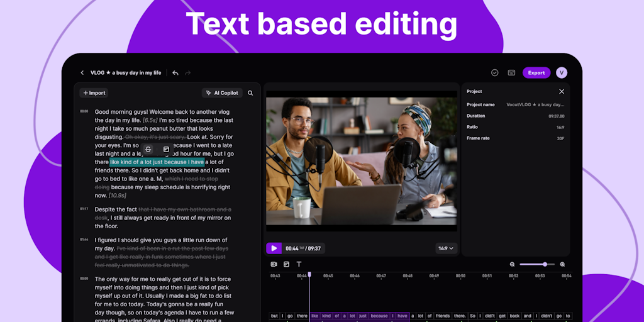Select the text tool above the timeline
Image resolution: width=644 pixels, height=322 pixels.
(299, 265)
